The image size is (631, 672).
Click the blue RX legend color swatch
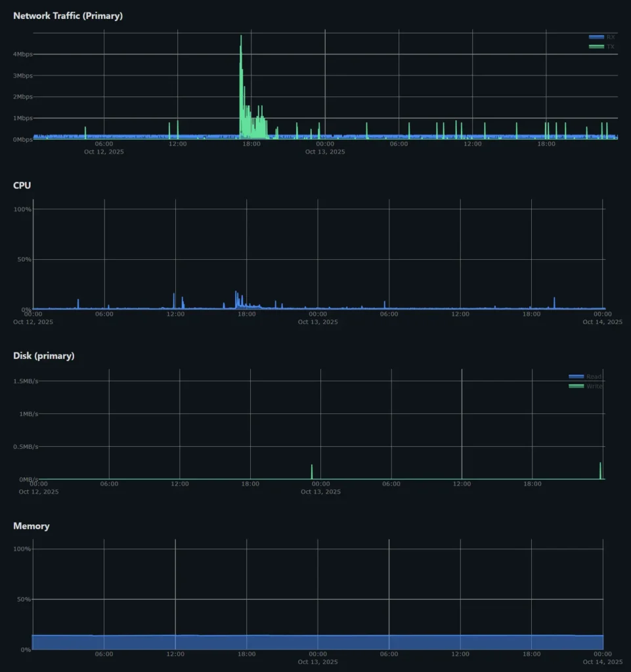click(596, 37)
